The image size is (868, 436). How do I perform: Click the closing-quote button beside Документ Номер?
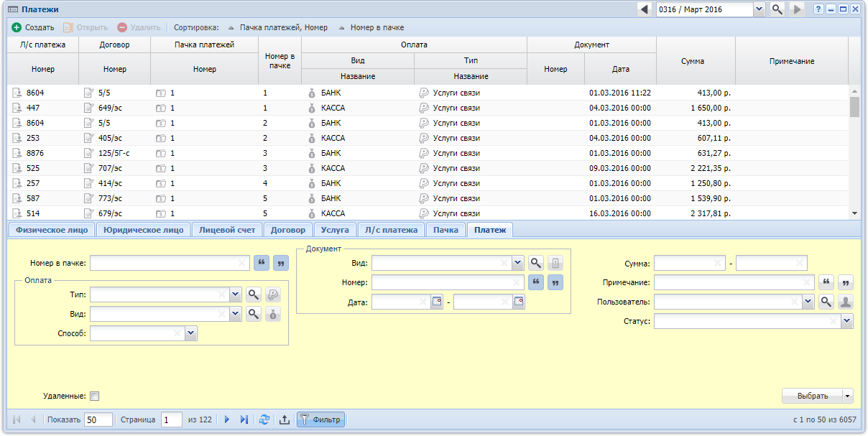(555, 282)
